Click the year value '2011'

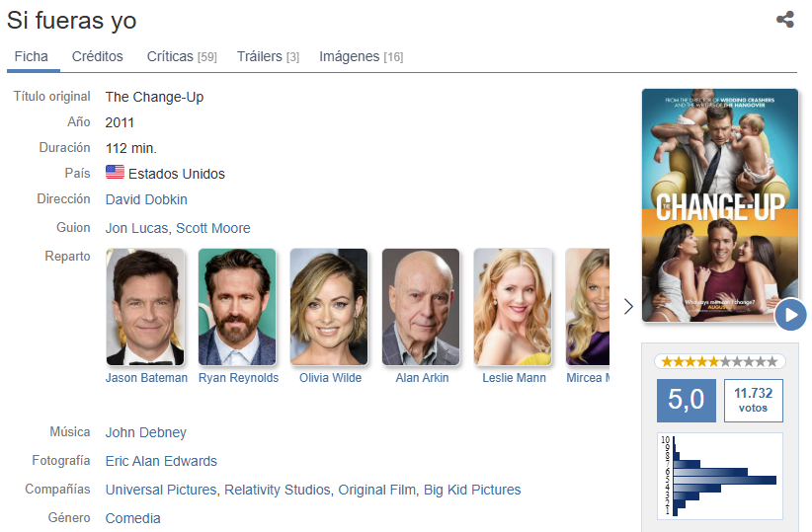[x=120, y=122]
